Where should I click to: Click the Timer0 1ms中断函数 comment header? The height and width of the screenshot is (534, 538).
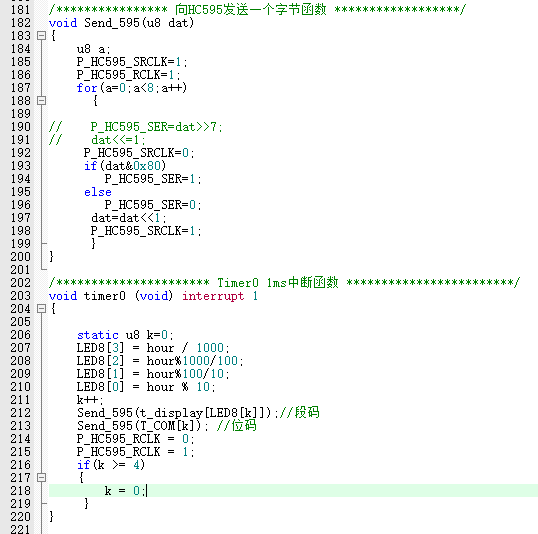pos(284,283)
